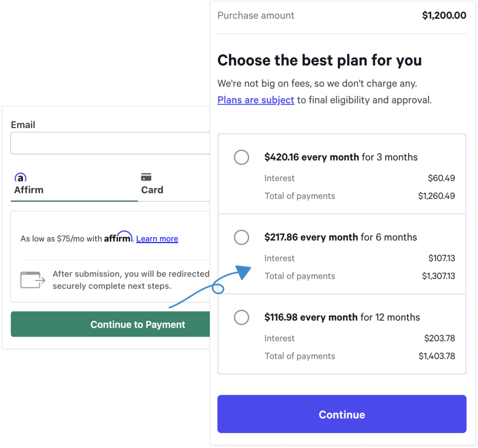This screenshot has height=448, width=478.
Task: Click the $1,200.00 purchase amount value
Action: pos(444,15)
